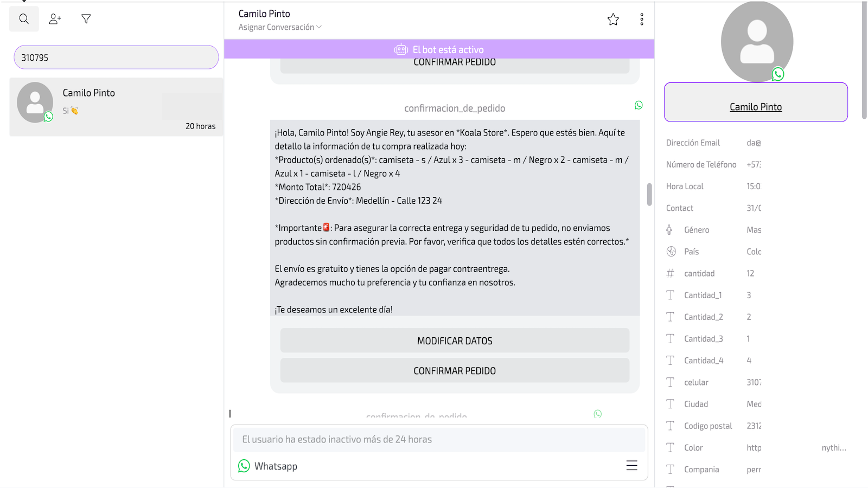Click the Color field http value
Viewport: 868px width, 488px height.
point(754,447)
